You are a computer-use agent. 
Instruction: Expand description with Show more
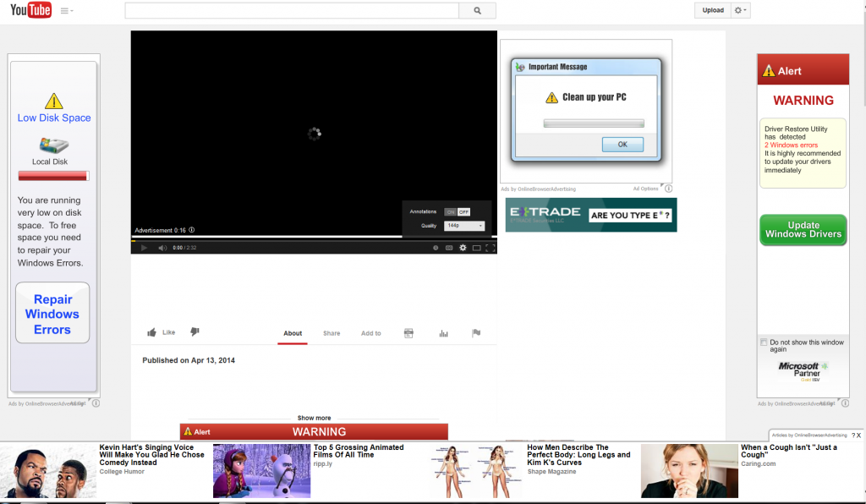[315, 418]
